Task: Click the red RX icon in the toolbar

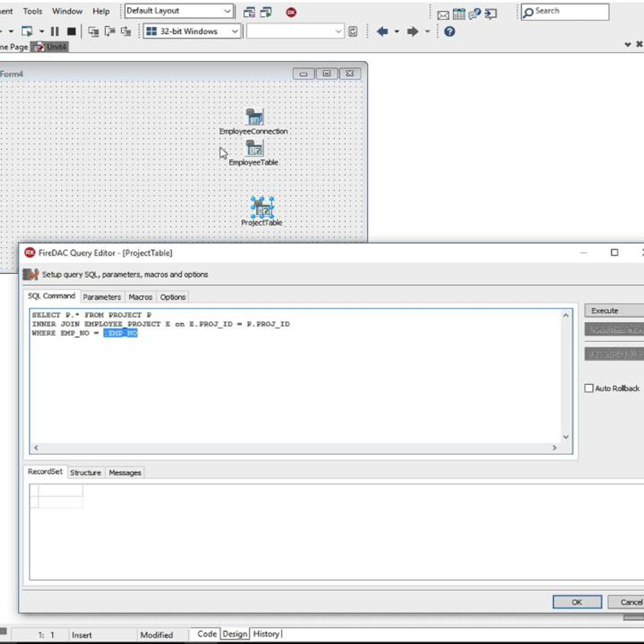Action: click(x=291, y=12)
